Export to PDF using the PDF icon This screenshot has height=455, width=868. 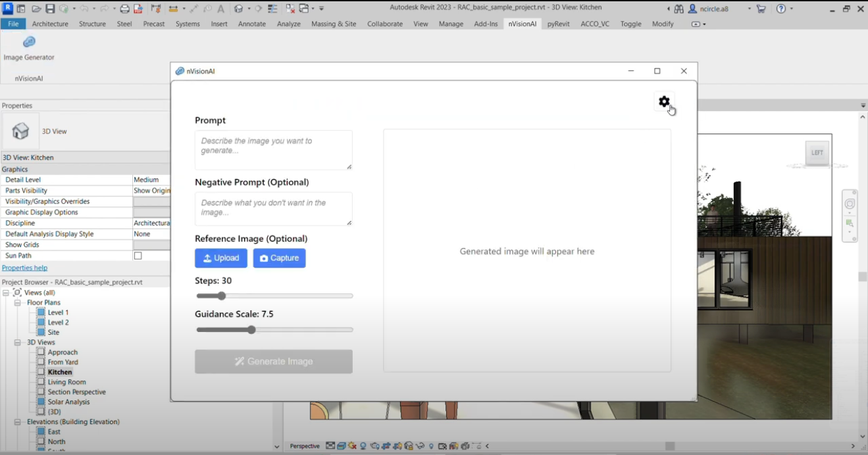click(x=138, y=9)
